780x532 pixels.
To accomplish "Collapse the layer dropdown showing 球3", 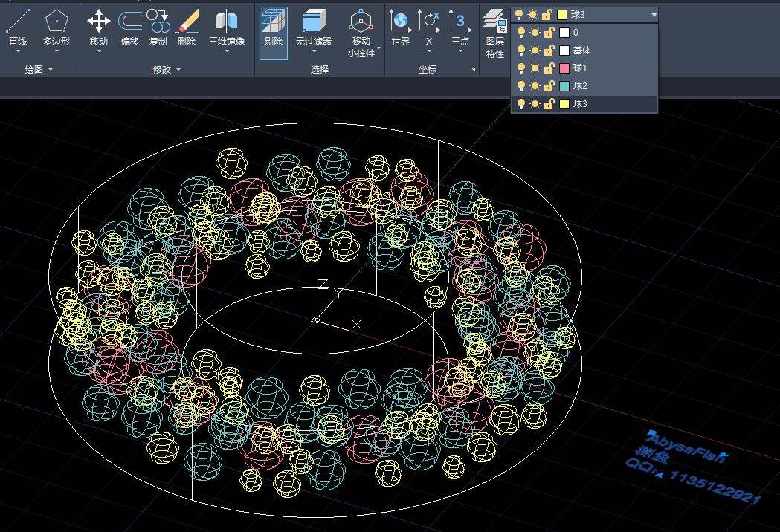I will click(654, 14).
